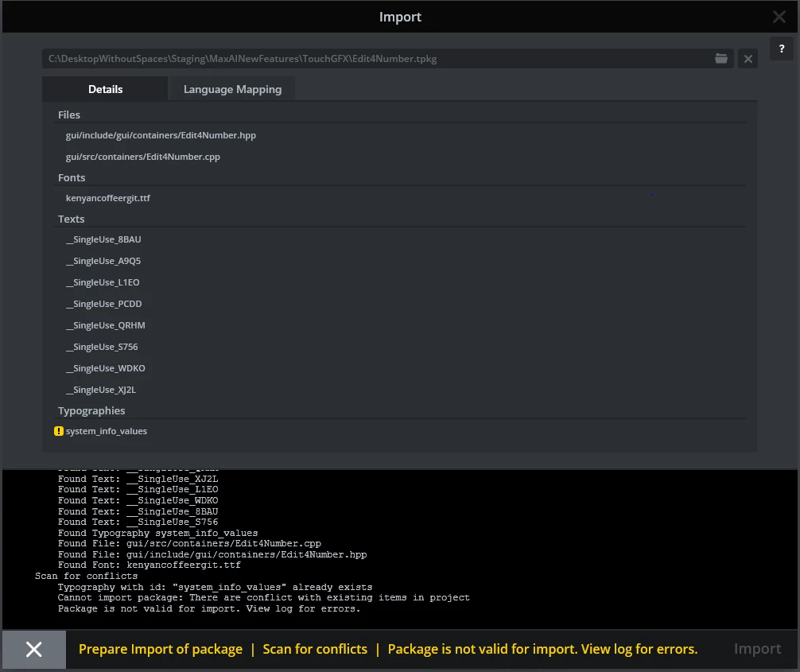Switch to the Details tab
The image size is (800, 672).
click(105, 89)
